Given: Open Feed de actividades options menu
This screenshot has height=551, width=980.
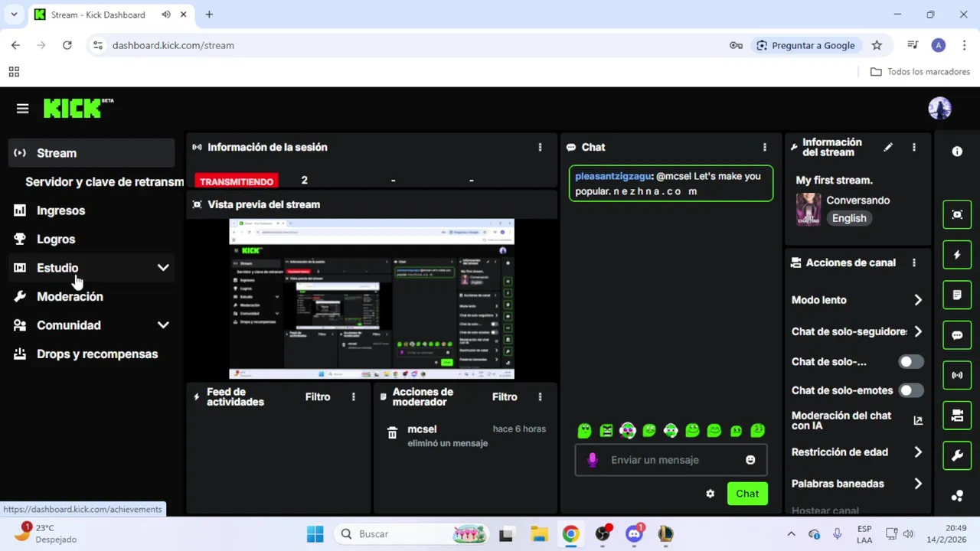Looking at the screenshot, I should 353,396.
